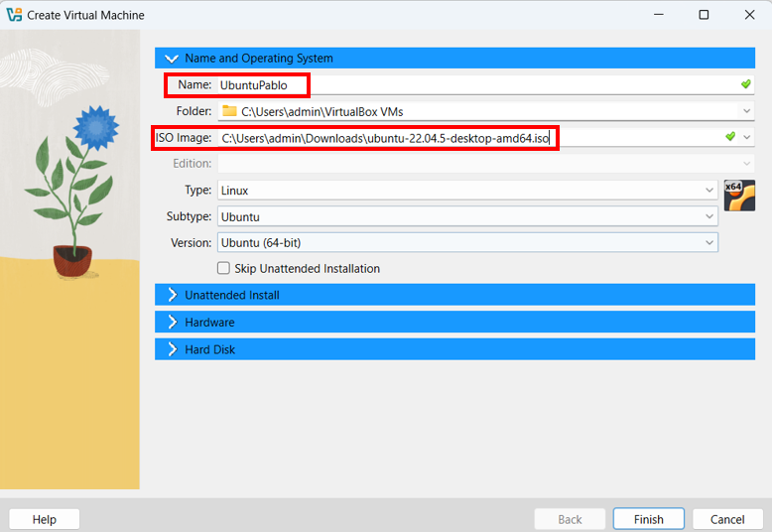
Task: Enable Skip Unattended Installation checkbox
Action: coord(224,268)
